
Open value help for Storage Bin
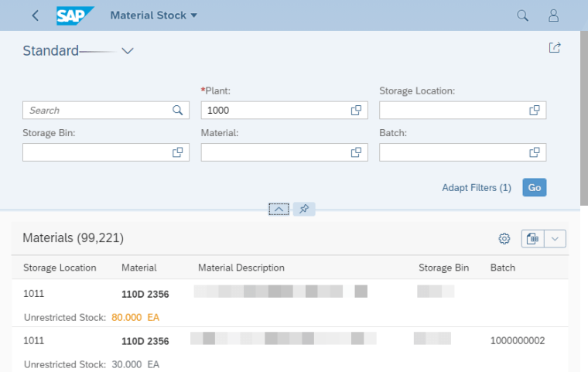pos(177,152)
